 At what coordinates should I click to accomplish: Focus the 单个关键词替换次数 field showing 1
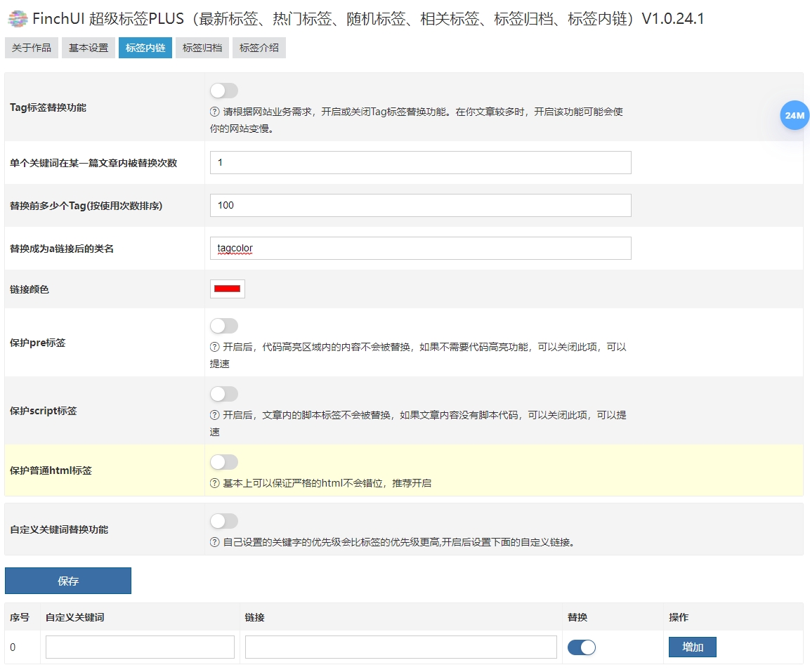click(421, 162)
